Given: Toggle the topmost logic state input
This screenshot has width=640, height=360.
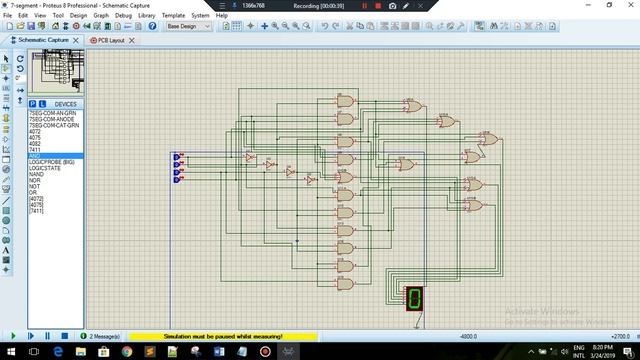Looking at the screenshot, I should [178, 157].
